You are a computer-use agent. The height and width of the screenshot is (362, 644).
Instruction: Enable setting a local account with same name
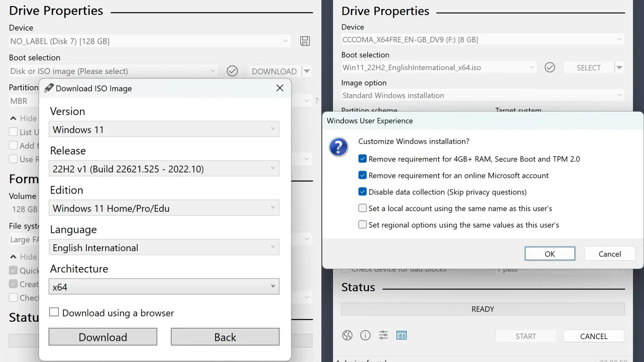click(x=362, y=208)
